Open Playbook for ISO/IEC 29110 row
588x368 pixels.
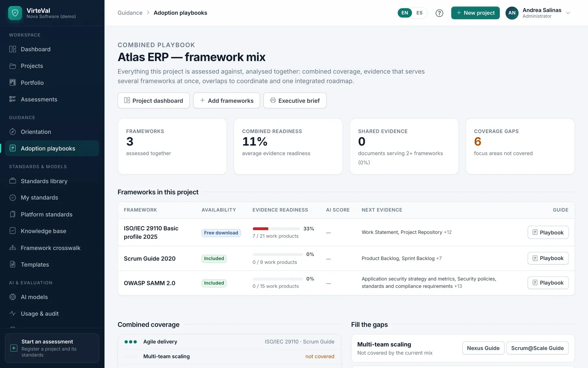click(548, 232)
